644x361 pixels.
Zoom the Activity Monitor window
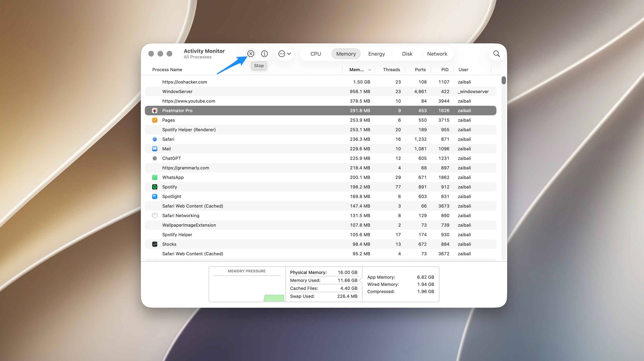point(169,54)
